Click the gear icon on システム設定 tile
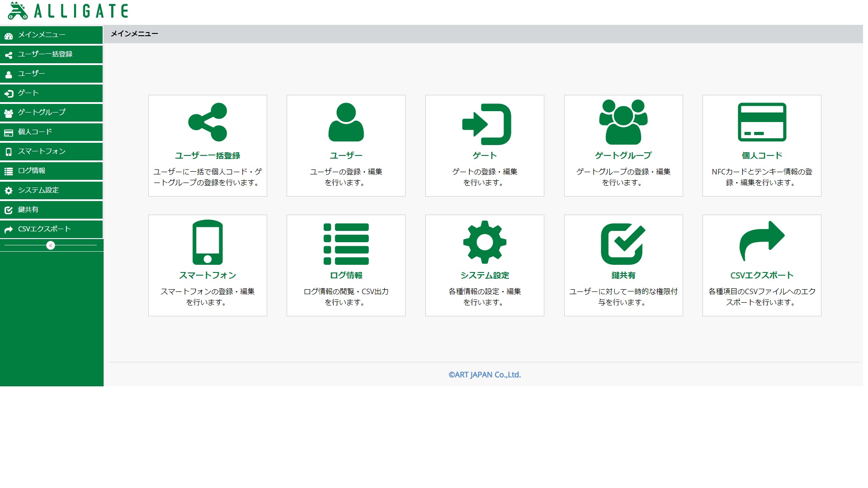The image size is (868, 488). pyautogui.click(x=485, y=242)
